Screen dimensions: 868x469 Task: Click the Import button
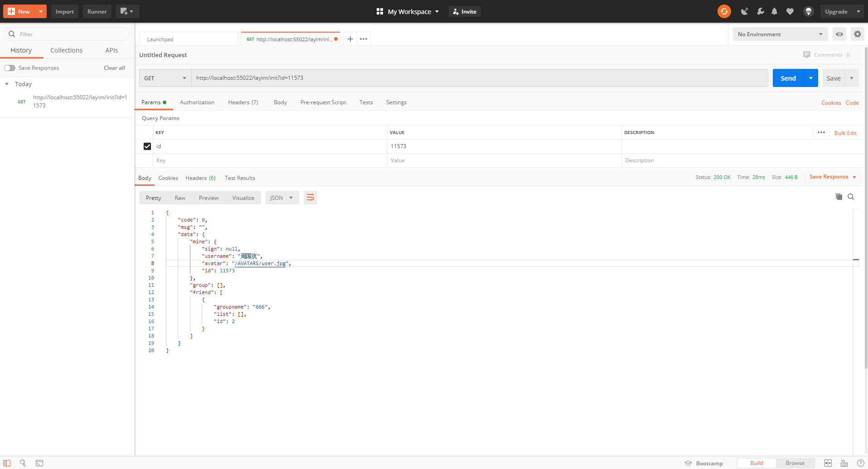65,11
